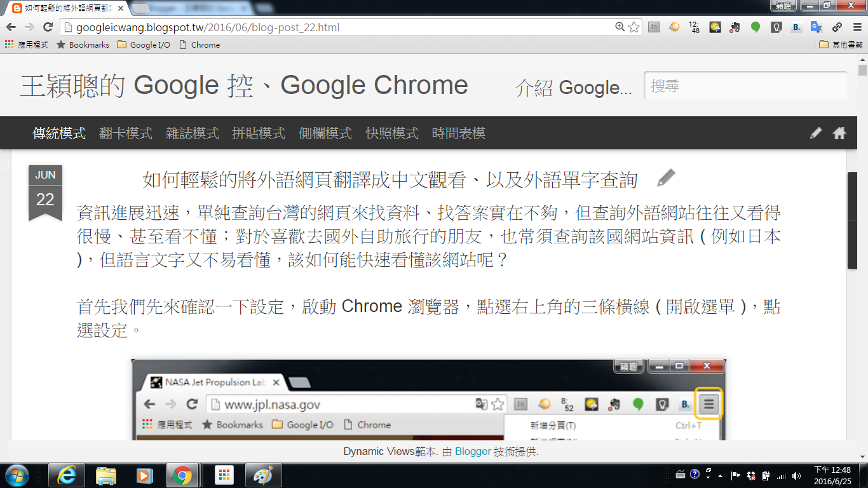Open the dark rain-cloud weather extension

tap(715, 27)
